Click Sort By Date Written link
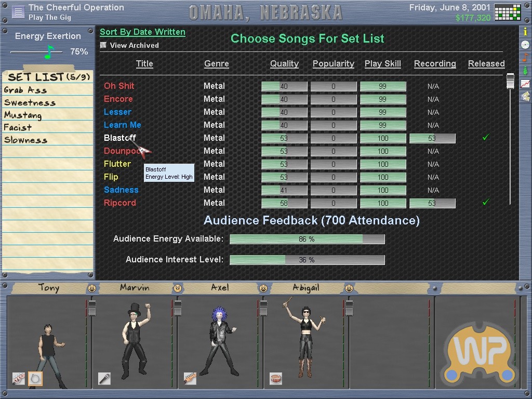 142,32
